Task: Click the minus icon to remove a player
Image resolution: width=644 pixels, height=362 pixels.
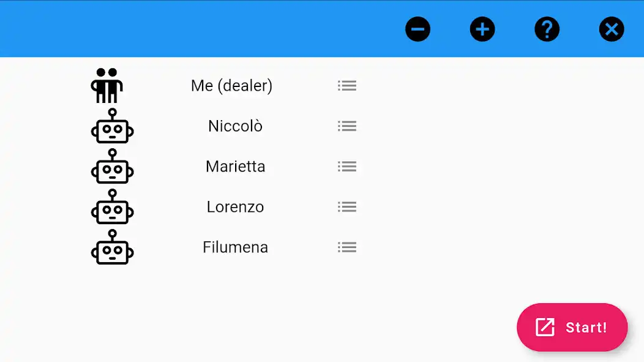Action: (x=417, y=29)
